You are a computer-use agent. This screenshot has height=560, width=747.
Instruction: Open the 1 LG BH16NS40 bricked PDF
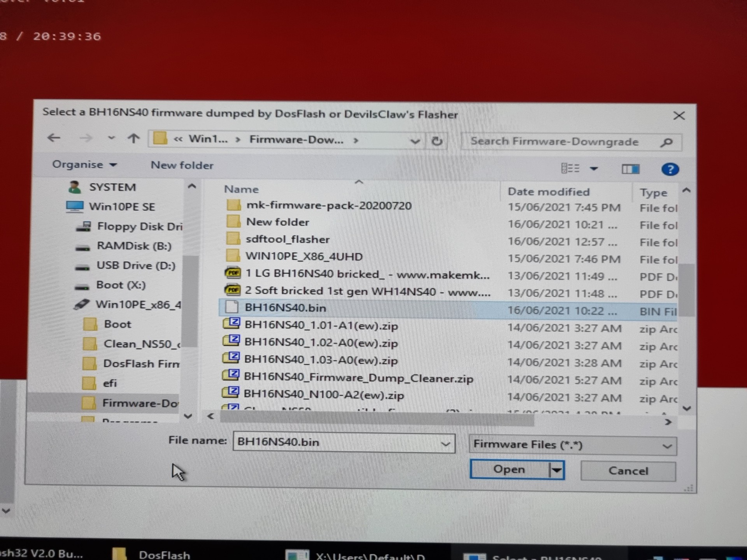pyautogui.click(x=367, y=274)
